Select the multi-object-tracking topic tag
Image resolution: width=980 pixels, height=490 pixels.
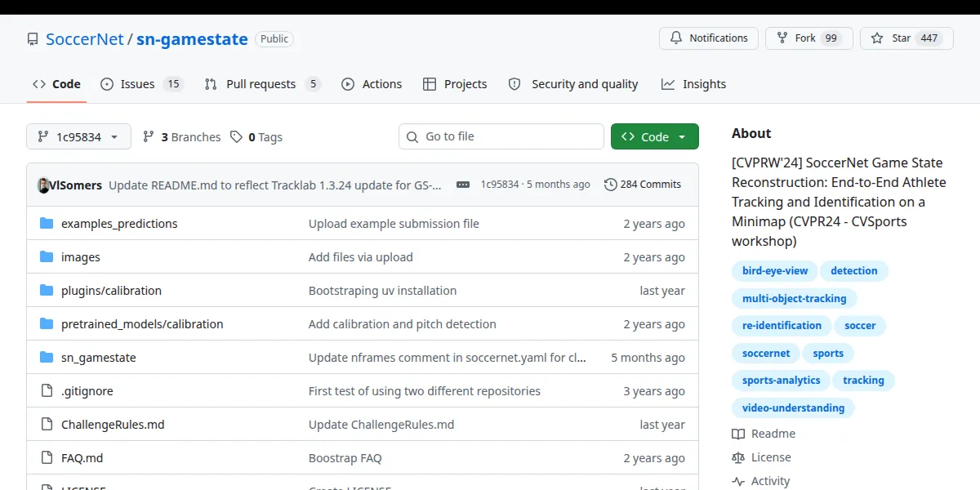[x=795, y=299]
